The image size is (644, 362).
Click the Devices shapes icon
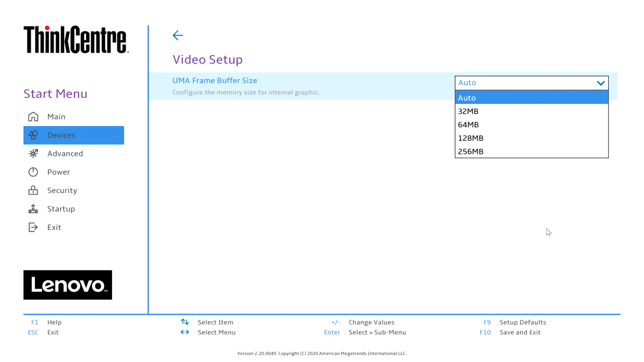(33, 135)
